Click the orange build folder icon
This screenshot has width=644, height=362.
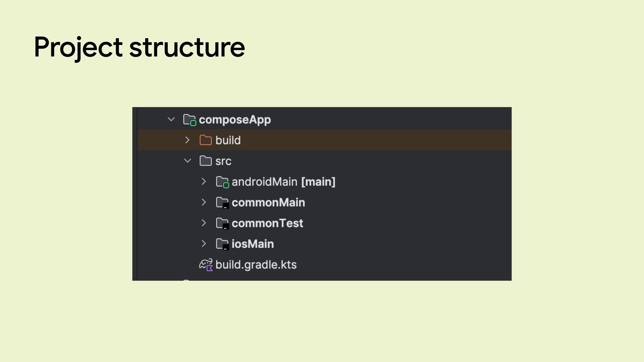tap(206, 140)
